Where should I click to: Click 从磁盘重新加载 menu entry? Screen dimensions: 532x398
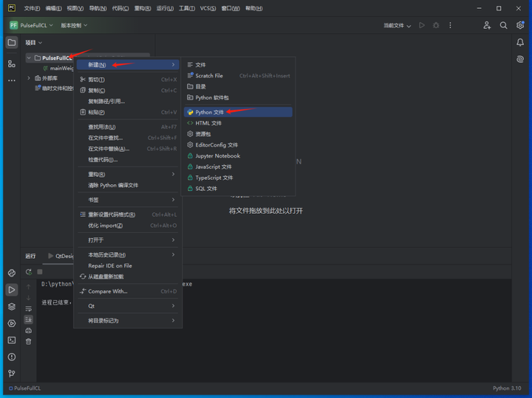(x=128, y=277)
